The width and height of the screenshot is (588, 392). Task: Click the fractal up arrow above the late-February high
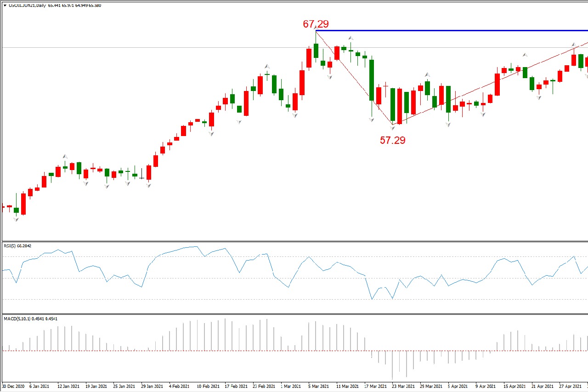click(267, 67)
